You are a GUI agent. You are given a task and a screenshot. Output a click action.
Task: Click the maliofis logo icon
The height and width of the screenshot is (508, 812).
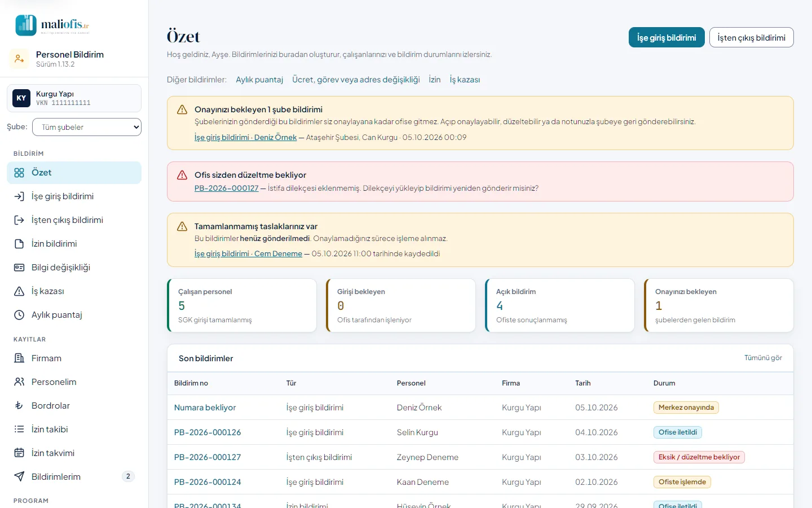pyautogui.click(x=26, y=25)
